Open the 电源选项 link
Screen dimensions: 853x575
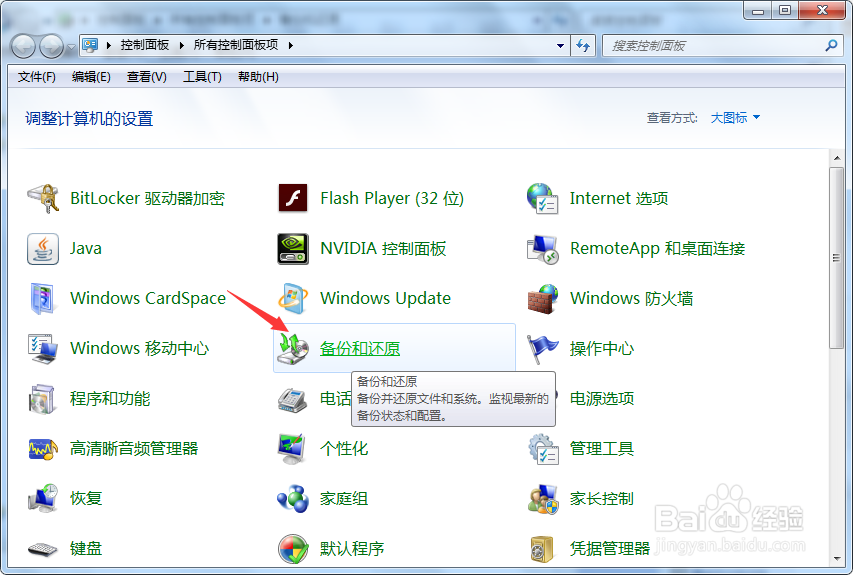click(602, 399)
